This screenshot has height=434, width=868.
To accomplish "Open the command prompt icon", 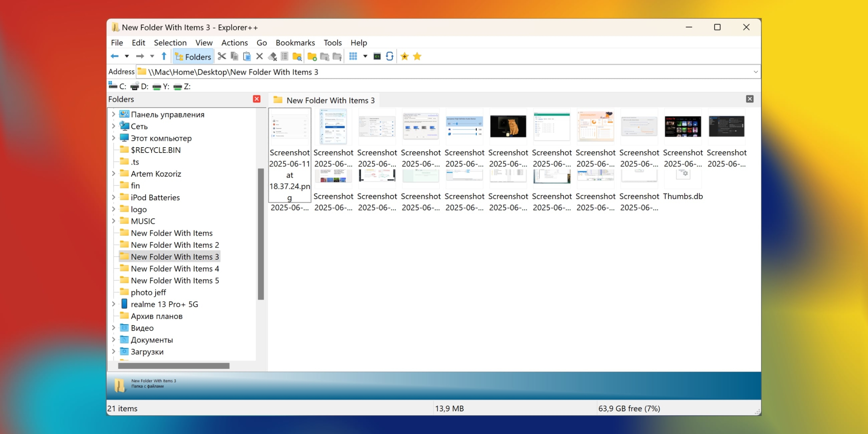I will [377, 57].
